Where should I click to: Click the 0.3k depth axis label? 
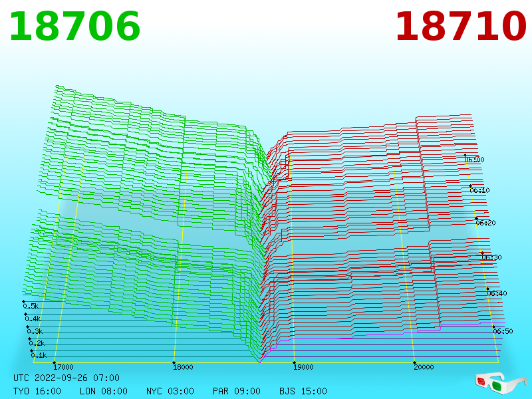coord(35,331)
